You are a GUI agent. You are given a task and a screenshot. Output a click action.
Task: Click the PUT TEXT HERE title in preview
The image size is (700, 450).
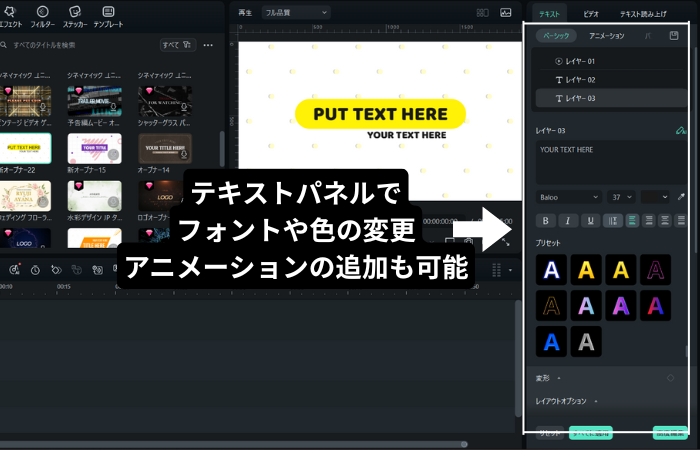pos(380,114)
